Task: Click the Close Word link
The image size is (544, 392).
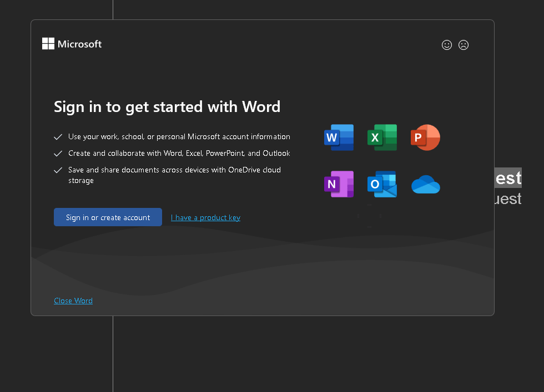Action: tap(73, 301)
